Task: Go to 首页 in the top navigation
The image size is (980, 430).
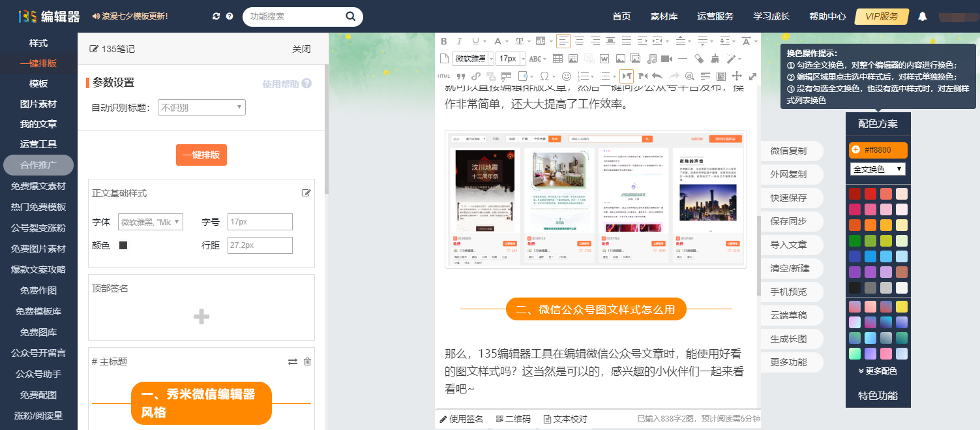Action: click(622, 16)
